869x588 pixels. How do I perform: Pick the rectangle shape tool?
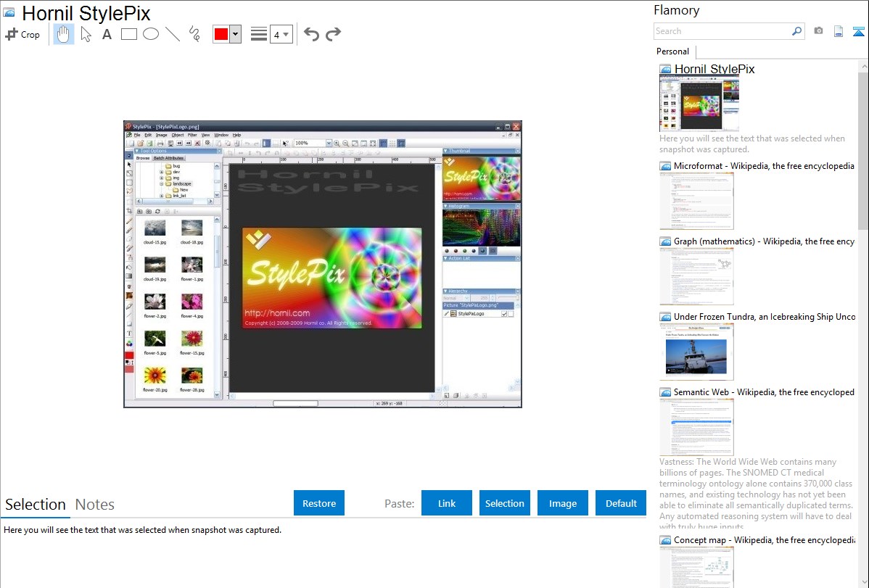pos(129,34)
